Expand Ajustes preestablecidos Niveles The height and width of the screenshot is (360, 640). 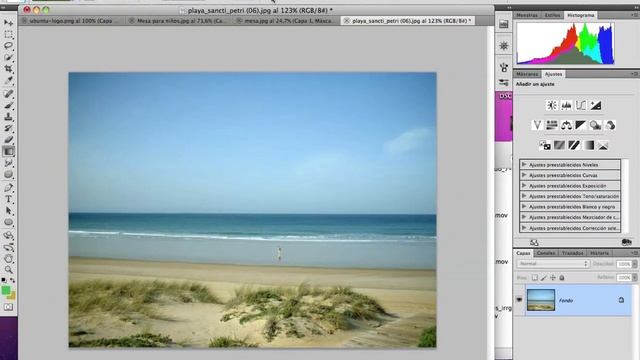click(x=524, y=164)
